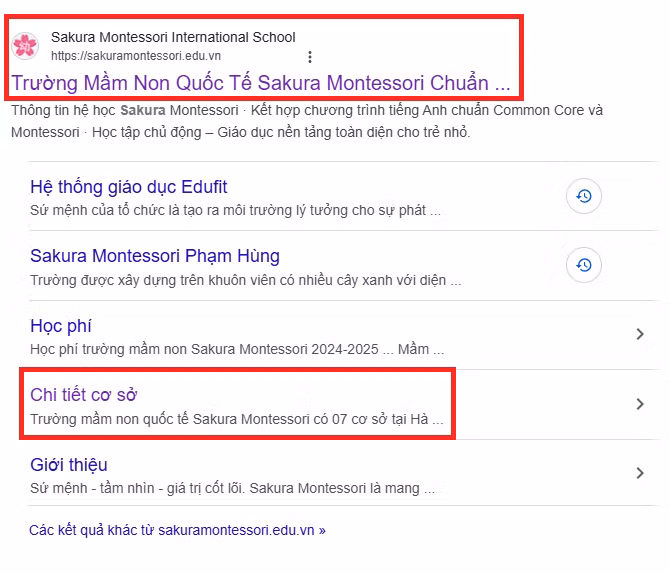Viewport: 670px width, 574px height.
Task: Click the https://sakuramontessori.edu.vn URL text
Action: tap(136, 56)
